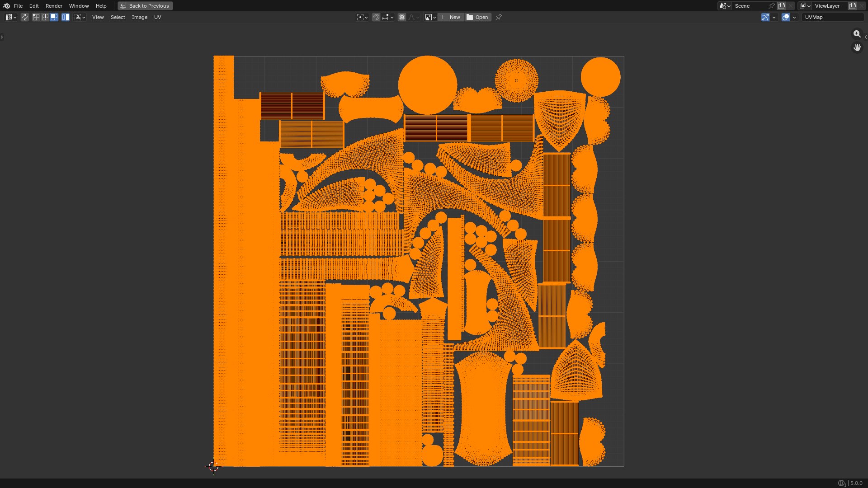Open the Edit menu
The width and height of the screenshot is (868, 488).
coord(34,6)
